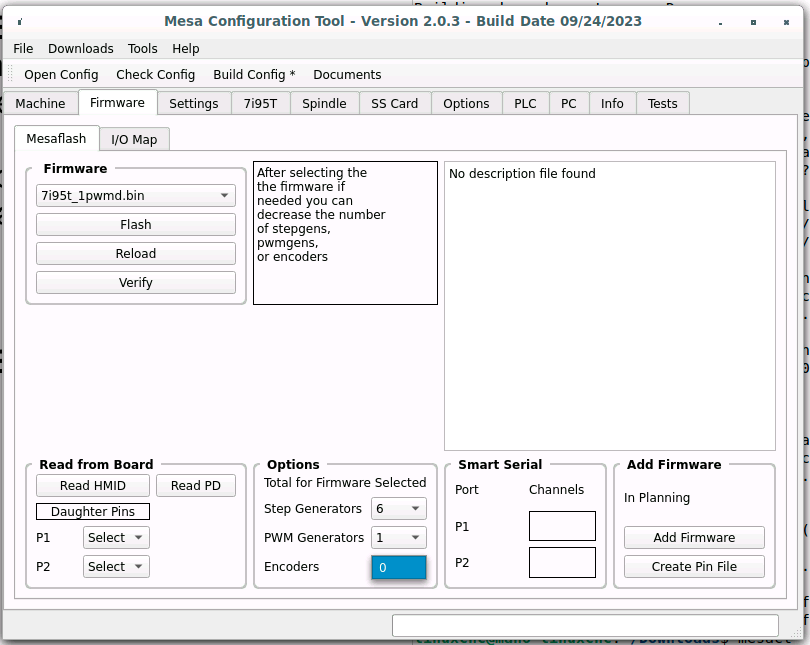Select the Firmware tab

[117, 102]
